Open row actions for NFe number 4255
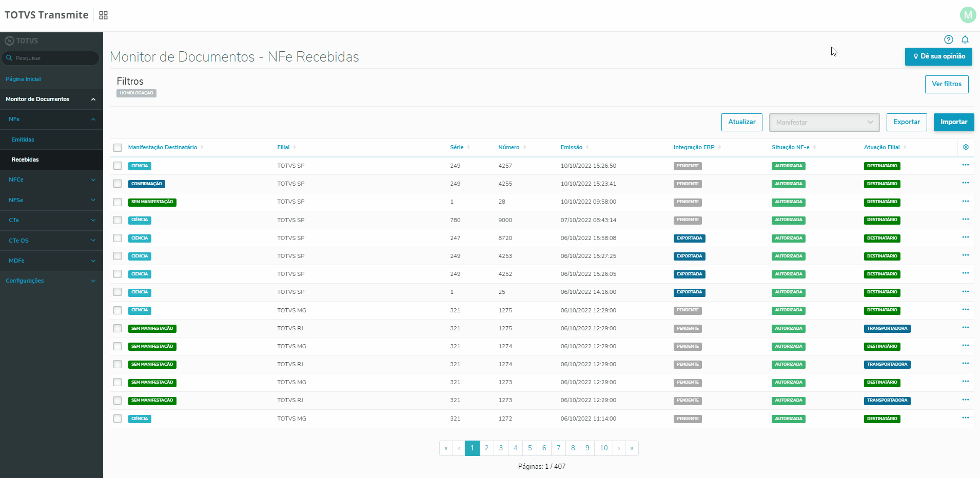The image size is (980, 478). click(x=966, y=183)
